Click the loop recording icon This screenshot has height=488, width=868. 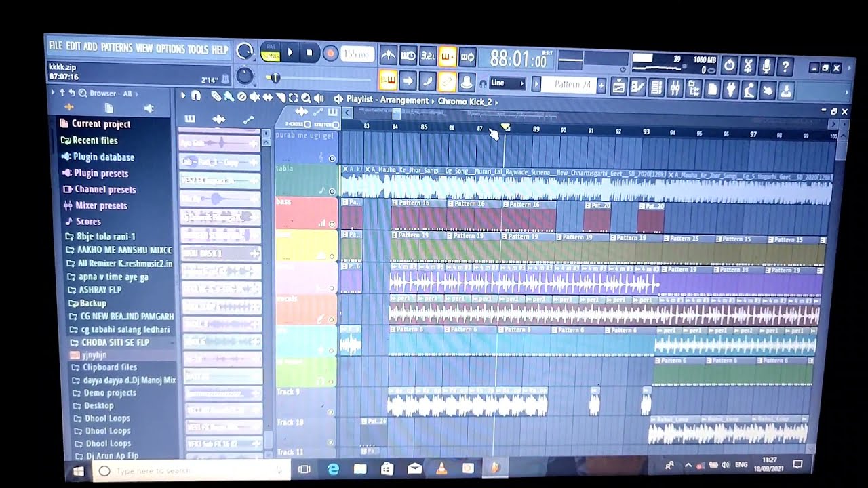coord(467,57)
